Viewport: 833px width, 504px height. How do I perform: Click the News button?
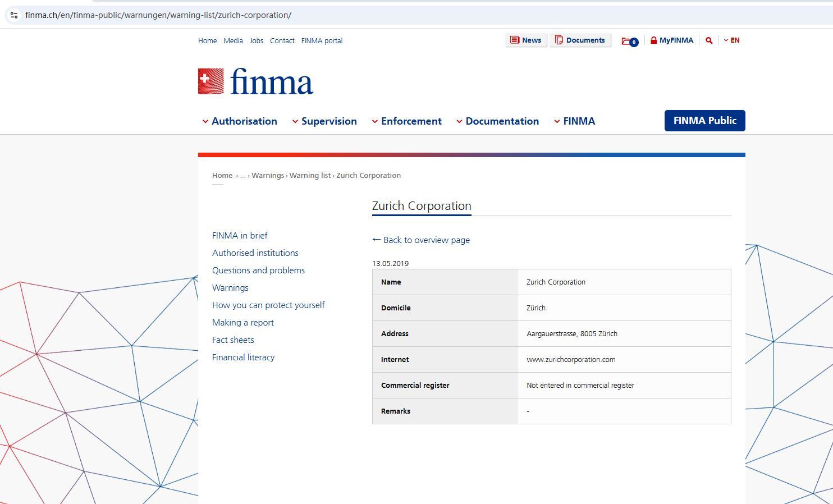click(525, 40)
